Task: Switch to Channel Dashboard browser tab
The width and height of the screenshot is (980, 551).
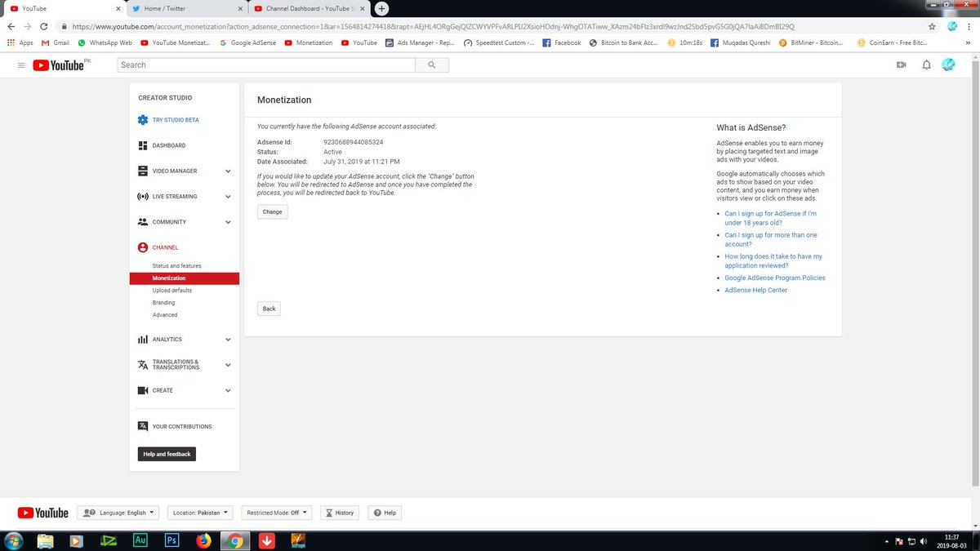Action: click(308, 8)
